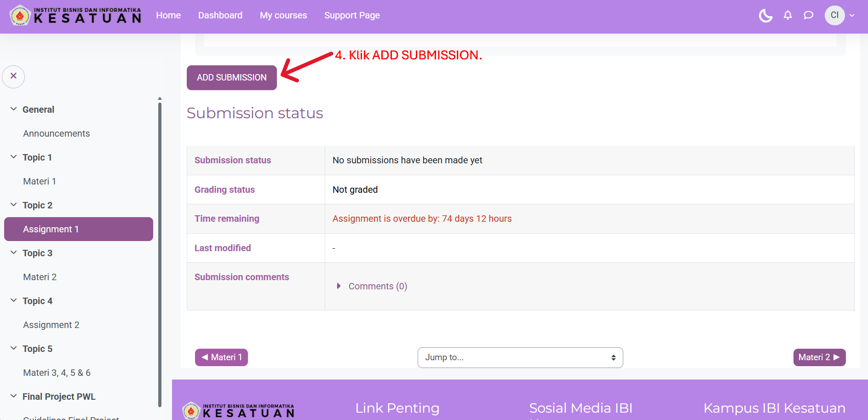Click the Kesatuan institute logo in header
The height and width of the screenshot is (420, 868).
pos(76,16)
